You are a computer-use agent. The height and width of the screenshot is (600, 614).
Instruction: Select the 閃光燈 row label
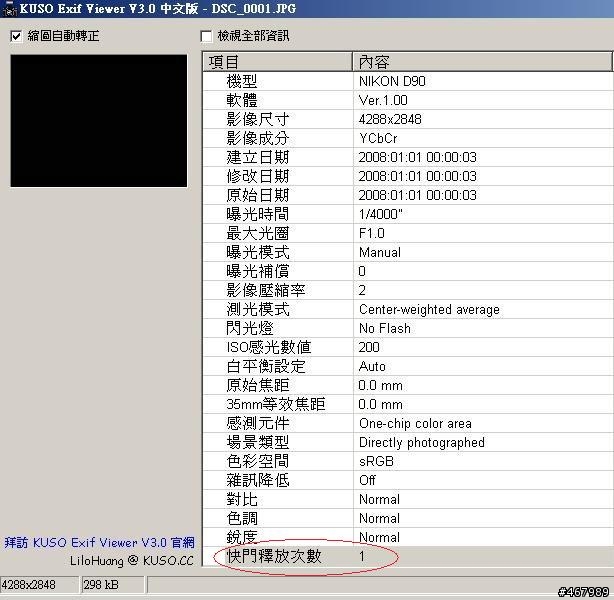pyautogui.click(x=249, y=328)
